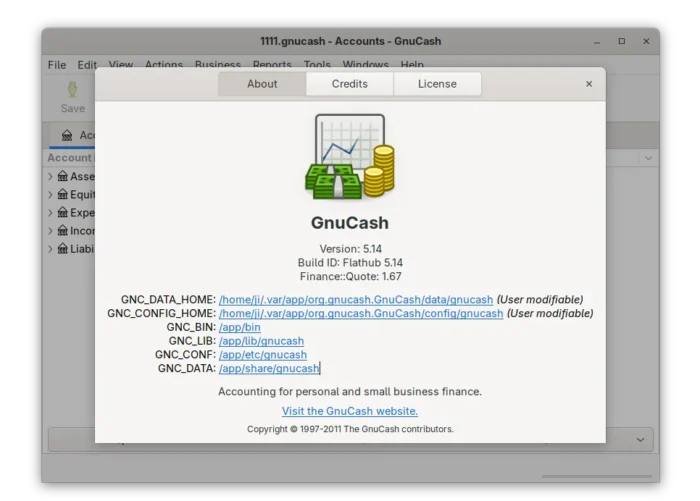
Task: Click the Accounts tab bank icon
Action: point(67,135)
